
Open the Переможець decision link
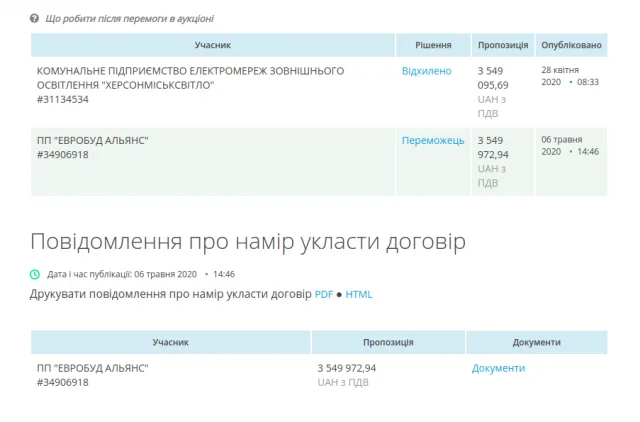pyautogui.click(x=433, y=140)
